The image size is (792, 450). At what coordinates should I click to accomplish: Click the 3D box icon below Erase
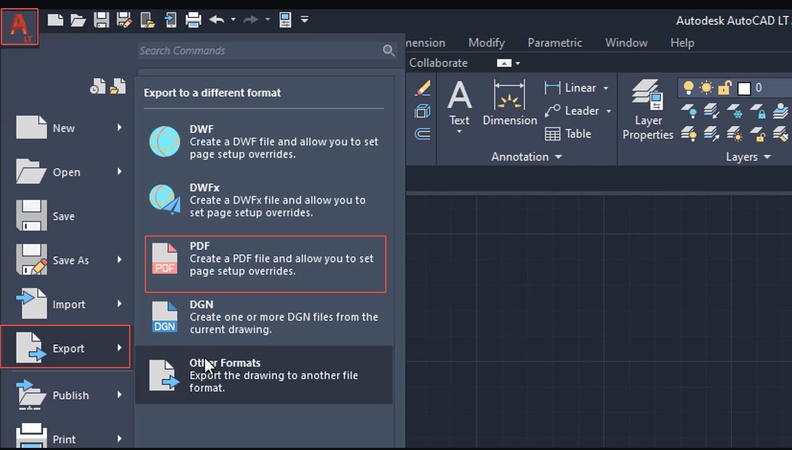point(422,111)
